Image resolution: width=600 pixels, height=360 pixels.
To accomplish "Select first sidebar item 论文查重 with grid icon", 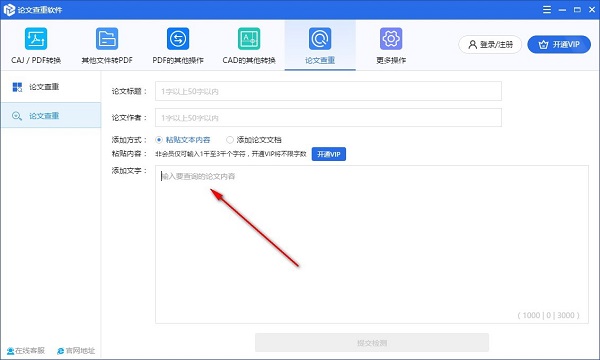I will click(x=51, y=87).
